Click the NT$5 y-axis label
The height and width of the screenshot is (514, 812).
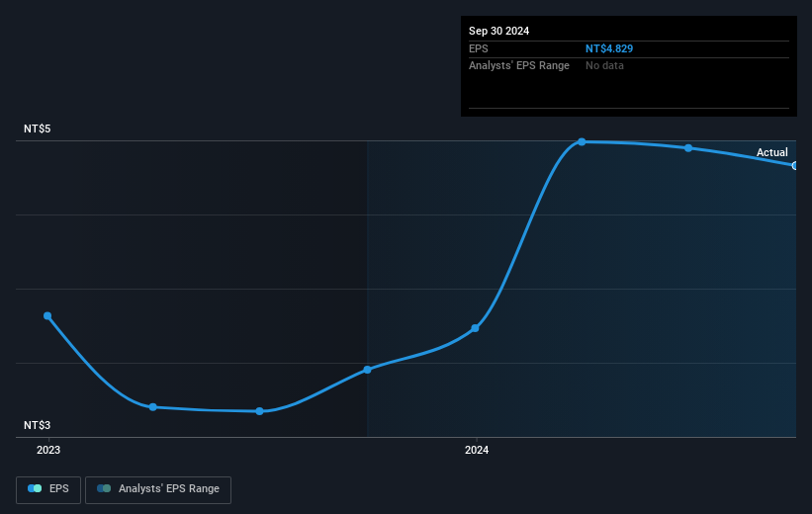pos(38,128)
